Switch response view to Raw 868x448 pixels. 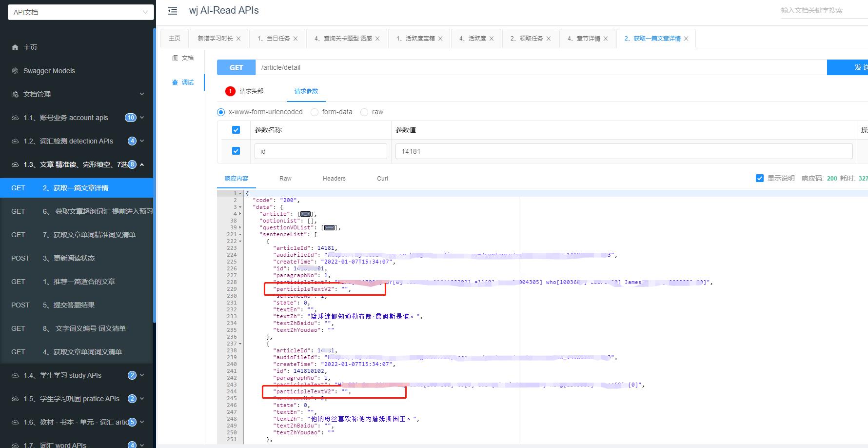pos(285,179)
